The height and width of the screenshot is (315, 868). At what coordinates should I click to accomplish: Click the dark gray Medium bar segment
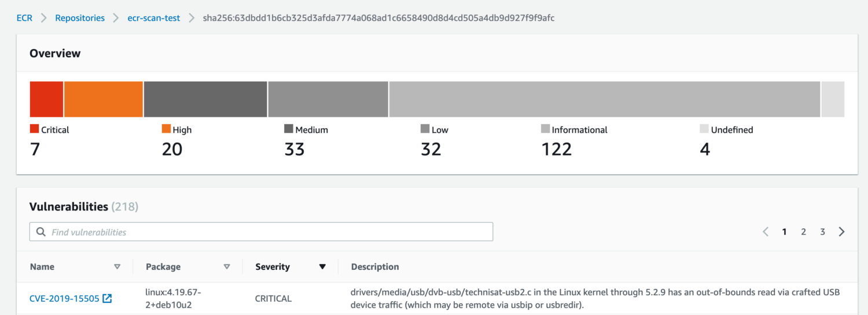pos(205,99)
